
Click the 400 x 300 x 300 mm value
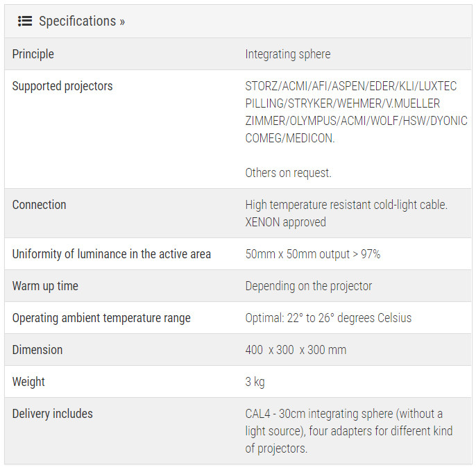click(x=296, y=350)
